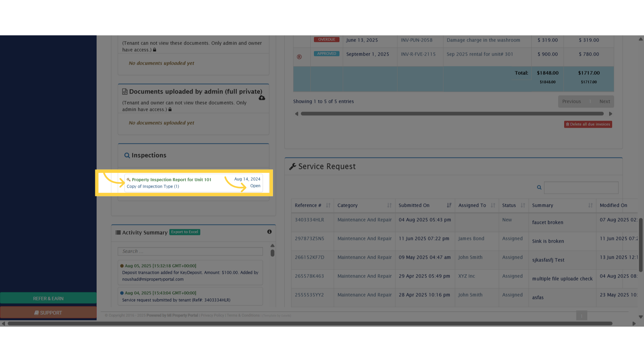This screenshot has width=644, height=362.
Task: Click the Service Request search input
Action: point(581,188)
